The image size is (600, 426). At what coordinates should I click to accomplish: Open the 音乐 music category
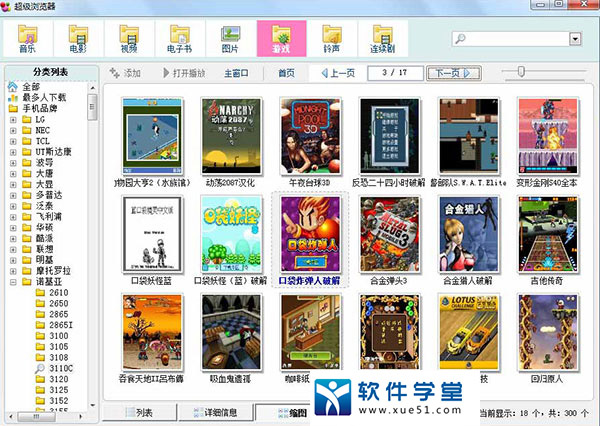click(28, 39)
